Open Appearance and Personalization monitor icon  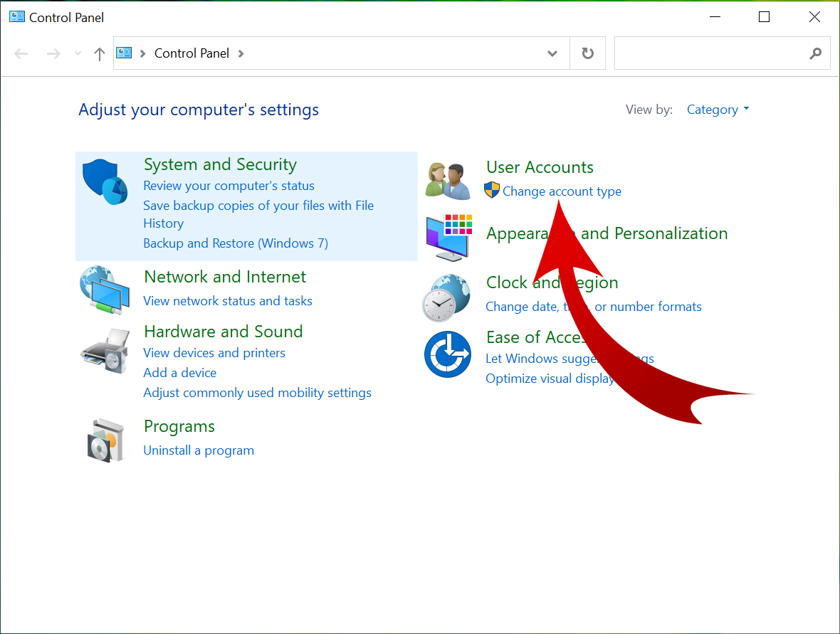[449, 237]
